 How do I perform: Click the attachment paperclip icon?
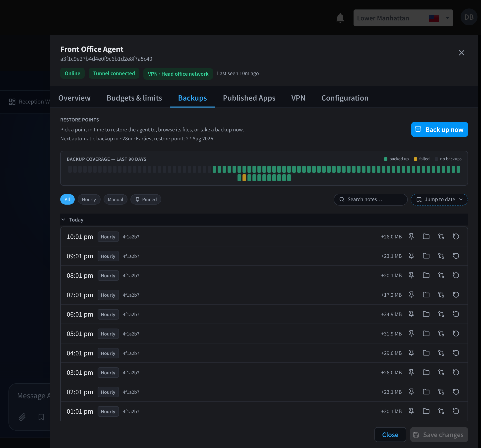(x=22, y=417)
